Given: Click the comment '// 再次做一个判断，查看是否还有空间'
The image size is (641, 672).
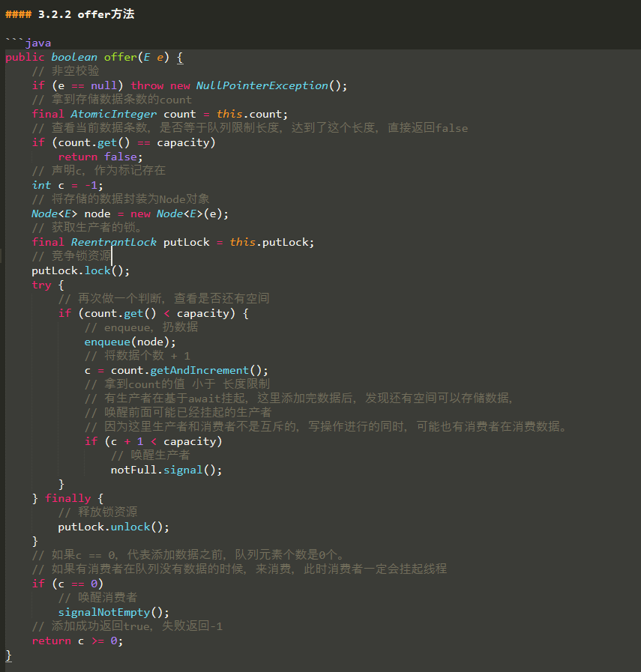Looking at the screenshot, I should coord(163,298).
